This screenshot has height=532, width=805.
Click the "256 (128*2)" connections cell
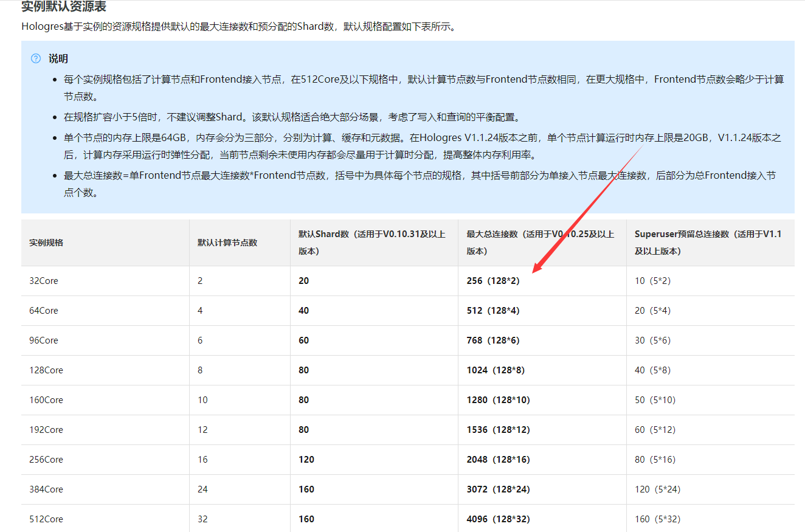493,281
